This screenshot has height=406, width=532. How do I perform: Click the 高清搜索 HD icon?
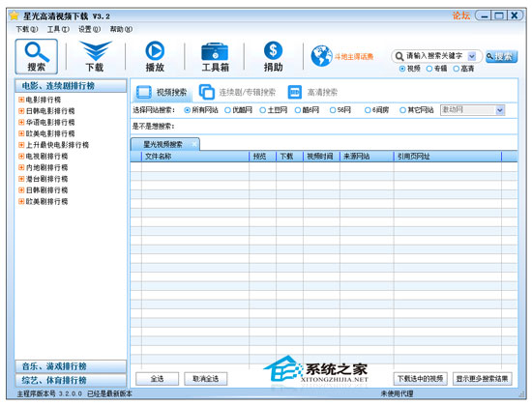click(x=294, y=92)
